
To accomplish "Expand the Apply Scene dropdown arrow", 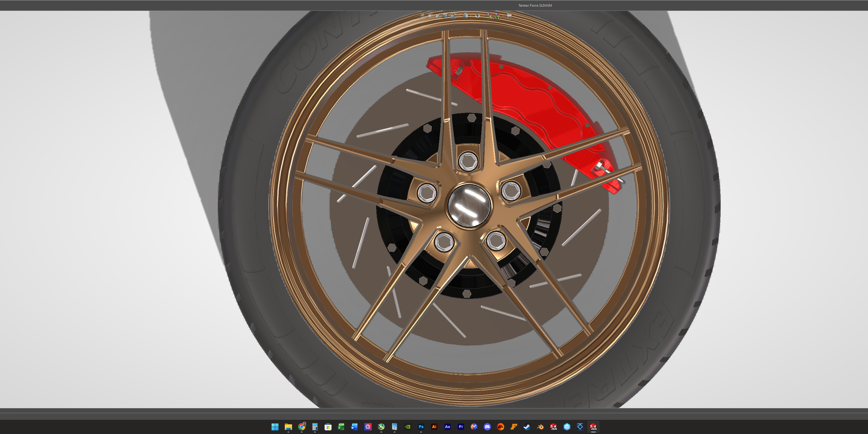I will coord(503,16).
